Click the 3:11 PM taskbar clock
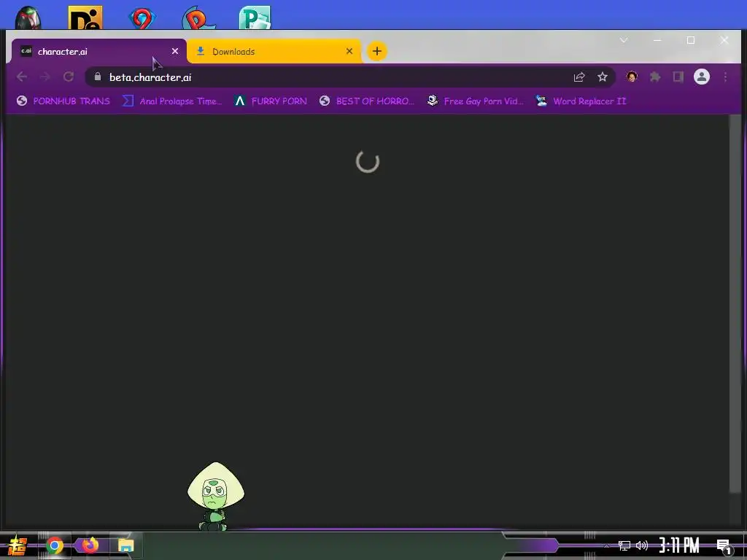This screenshot has height=560, width=747. click(679, 545)
